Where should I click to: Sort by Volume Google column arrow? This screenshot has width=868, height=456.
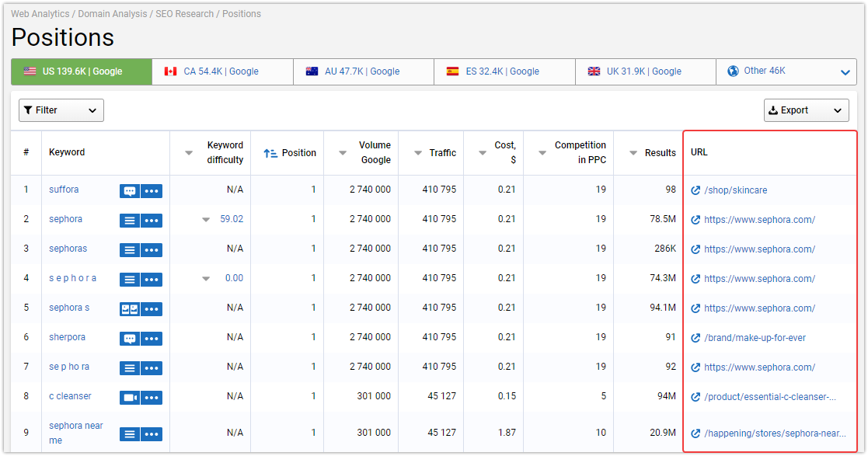[343, 153]
